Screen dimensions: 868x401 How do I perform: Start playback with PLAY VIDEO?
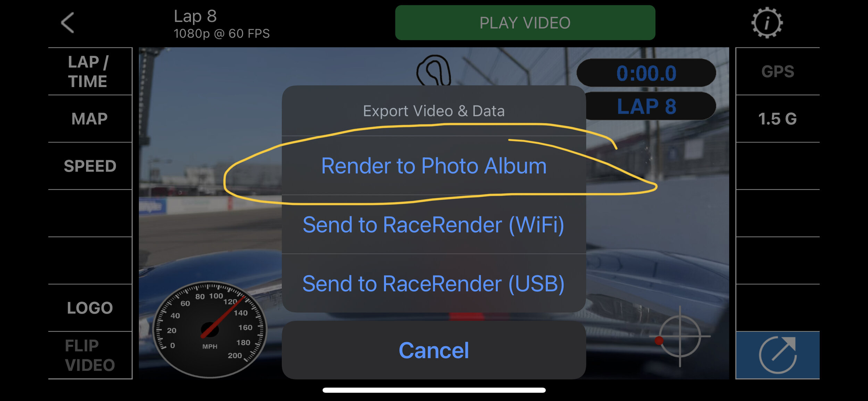point(525,23)
